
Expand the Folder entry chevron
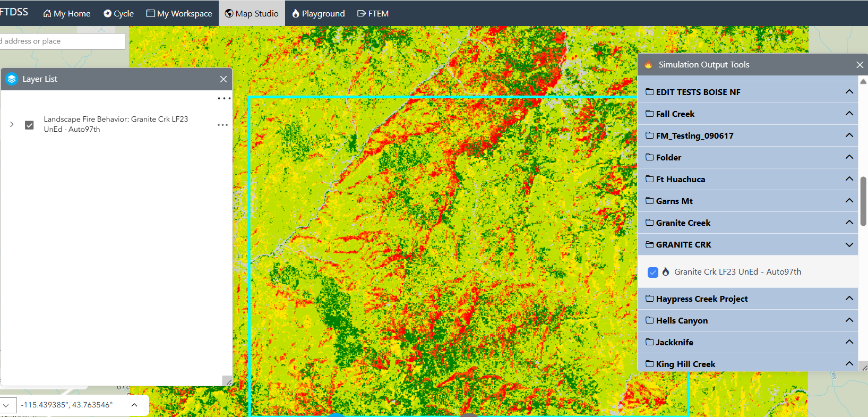click(x=849, y=157)
